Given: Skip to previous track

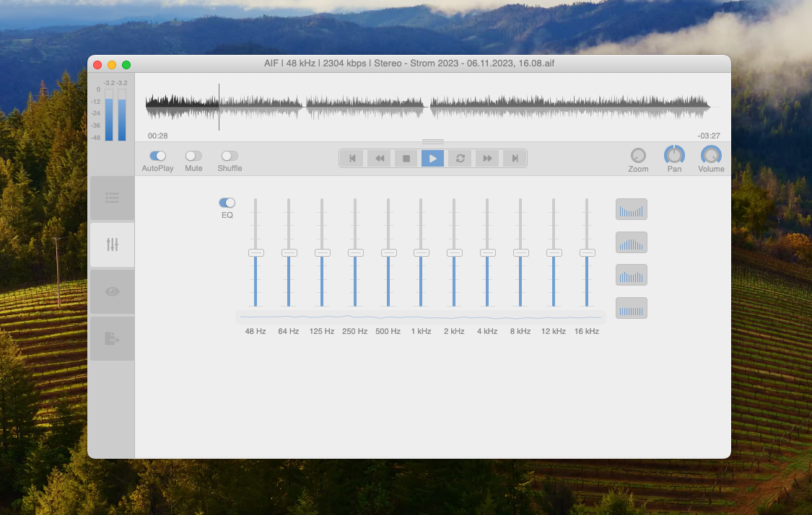Looking at the screenshot, I should click(352, 159).
